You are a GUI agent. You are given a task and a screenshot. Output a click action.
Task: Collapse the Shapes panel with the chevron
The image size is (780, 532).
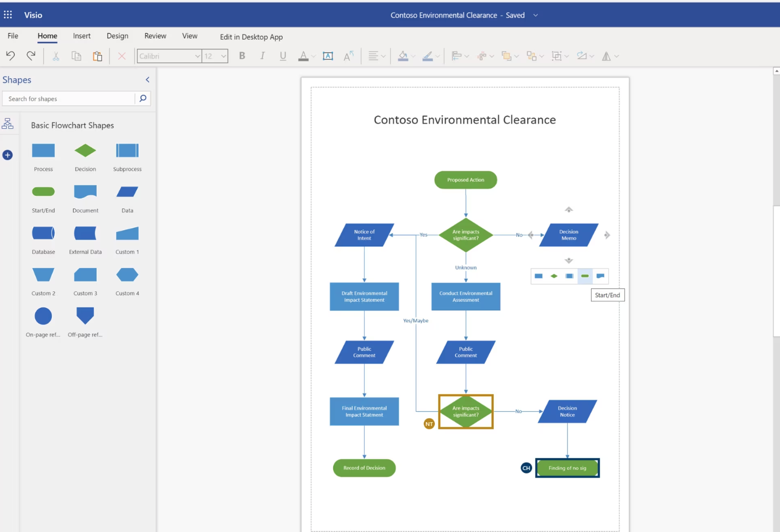[147, 79]
